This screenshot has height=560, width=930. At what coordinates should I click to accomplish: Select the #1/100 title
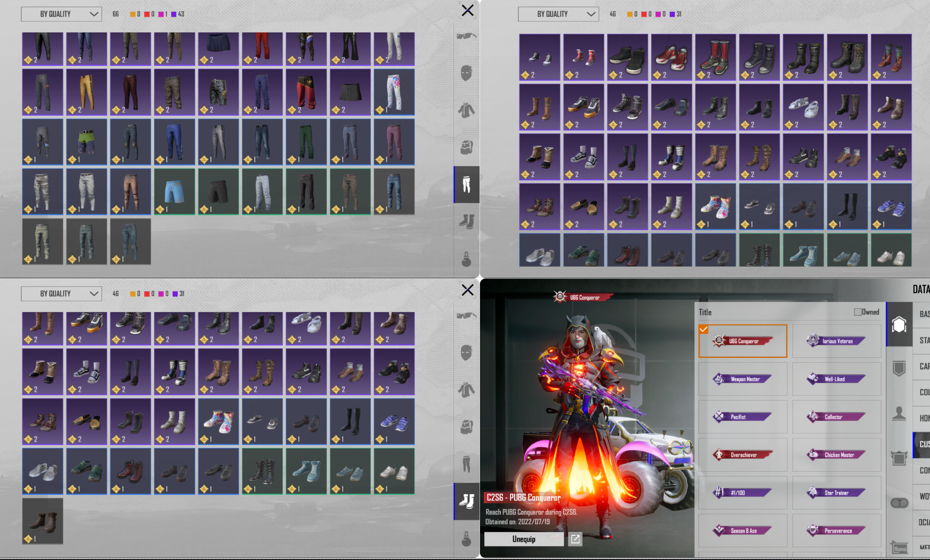pos(743,493)
